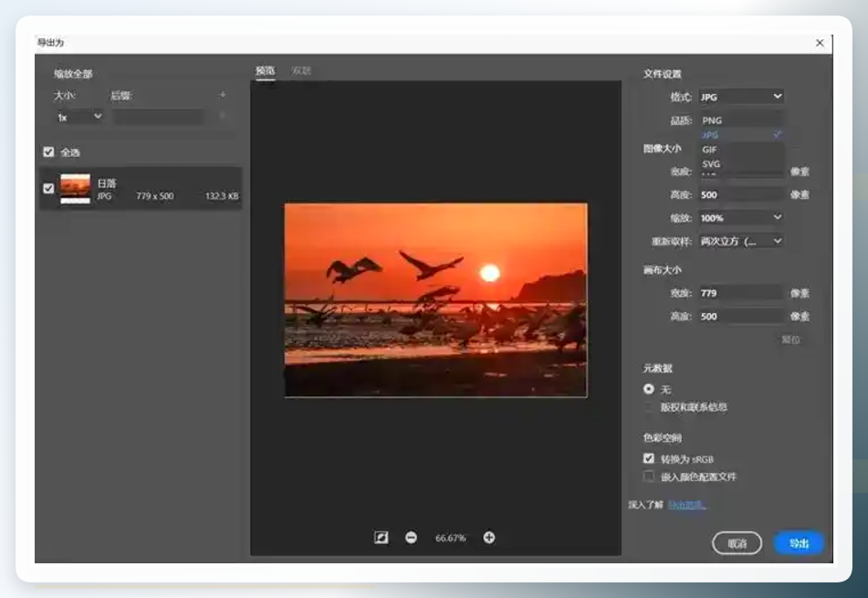Open the 深入了解 export options link
The image size is (868, 598).
click(686, 505)
